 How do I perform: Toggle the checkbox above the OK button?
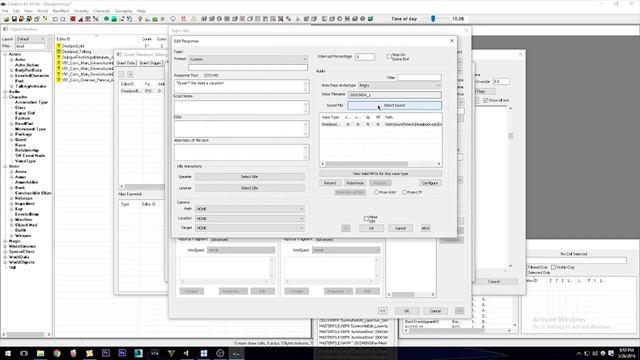(x=366, y=218)
